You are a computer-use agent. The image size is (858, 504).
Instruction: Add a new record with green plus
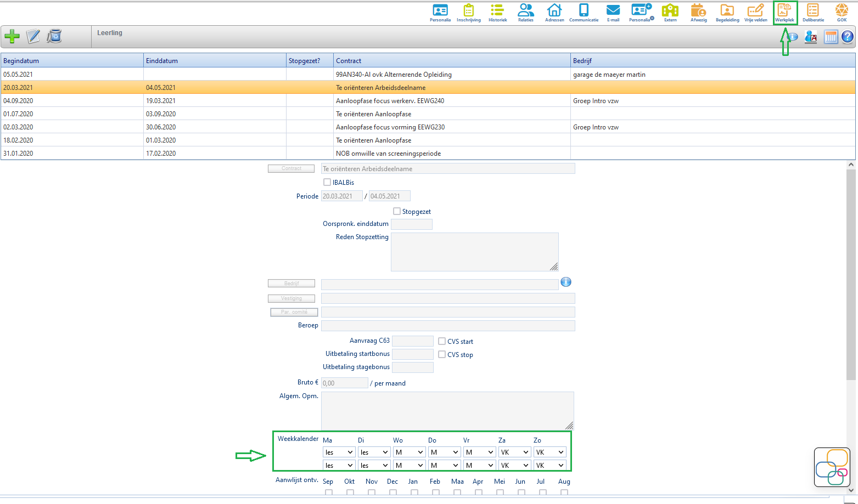12,37
